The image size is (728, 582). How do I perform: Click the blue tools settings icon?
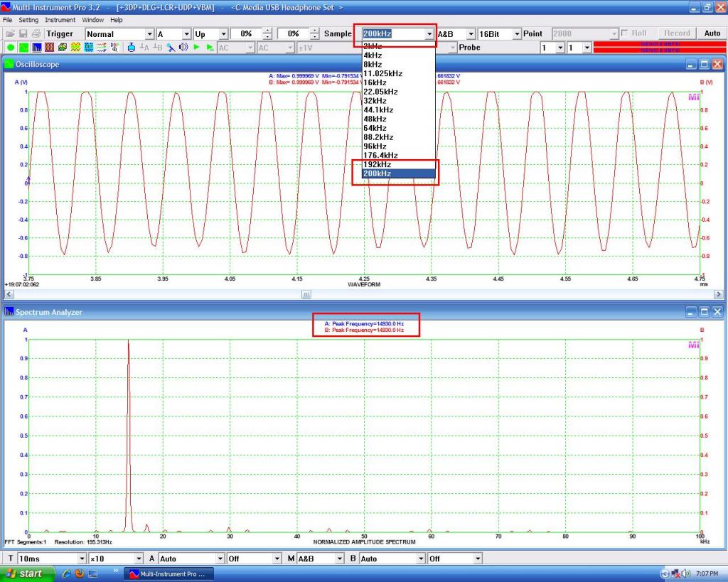171,48
